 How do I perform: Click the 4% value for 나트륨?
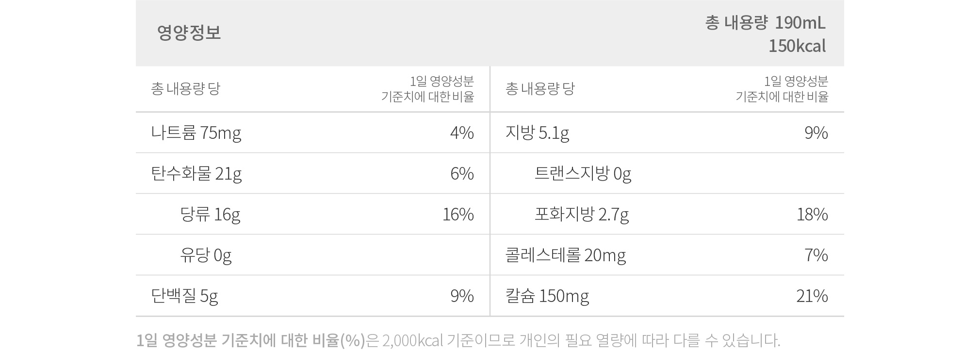click(462, 133)
